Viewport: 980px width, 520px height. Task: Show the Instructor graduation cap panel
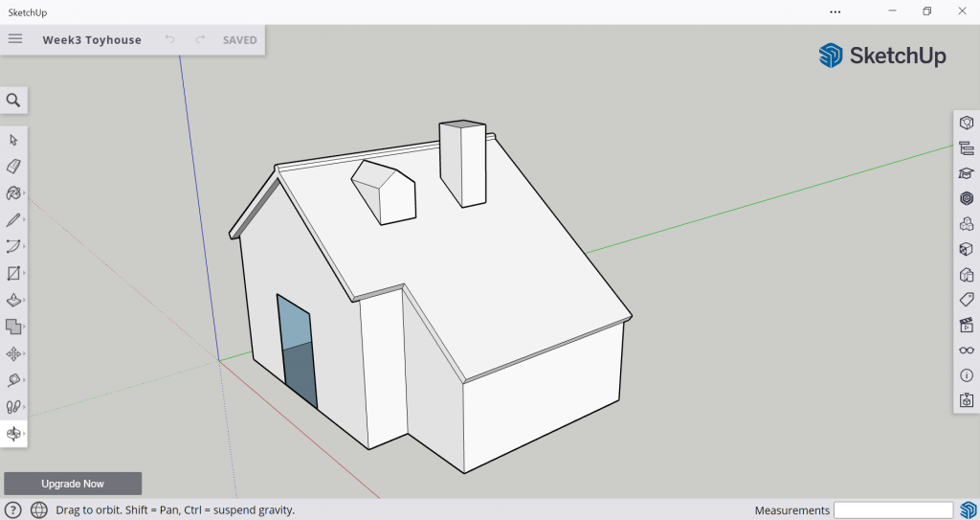click(967, 173)
